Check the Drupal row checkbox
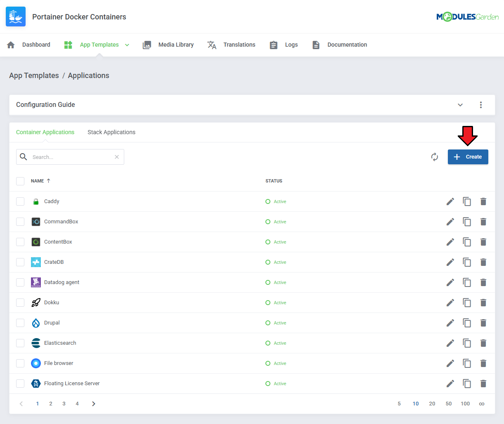The height and width of the screenshot is (424, 504). 20,323
